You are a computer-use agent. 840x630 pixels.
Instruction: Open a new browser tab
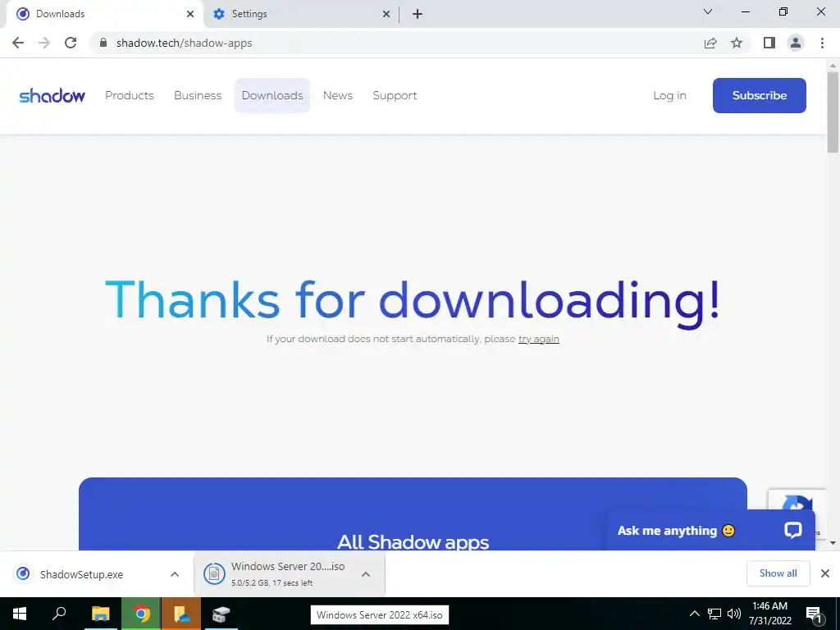pyautogui.click(x=418, y=14)
